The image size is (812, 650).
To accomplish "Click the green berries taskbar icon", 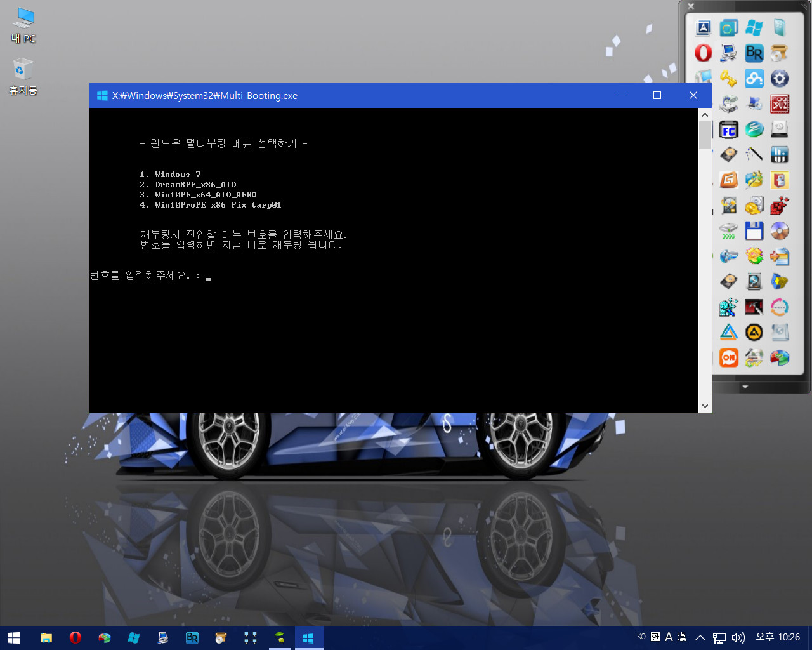I will click(x=280, y=637).
